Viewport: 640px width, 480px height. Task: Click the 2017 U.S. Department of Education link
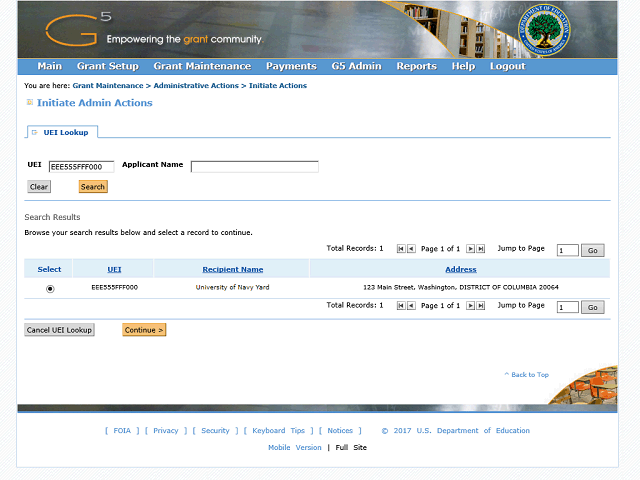point(456,431)
